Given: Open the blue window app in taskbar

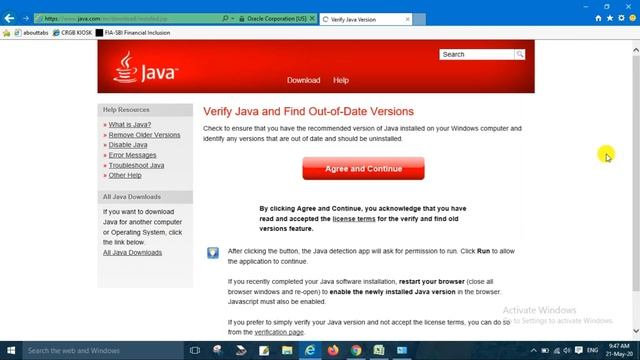Looking at the screenshot, I should (402, 351).
